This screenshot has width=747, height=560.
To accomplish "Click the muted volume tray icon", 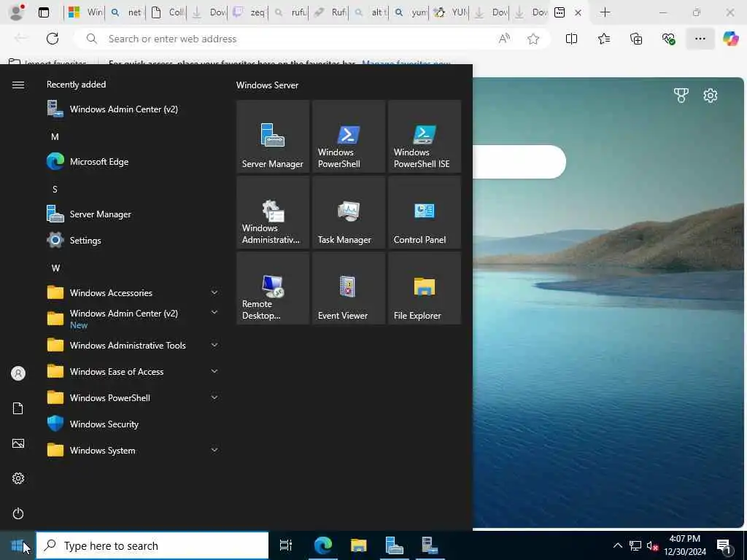I will click(x=652, y=545).
